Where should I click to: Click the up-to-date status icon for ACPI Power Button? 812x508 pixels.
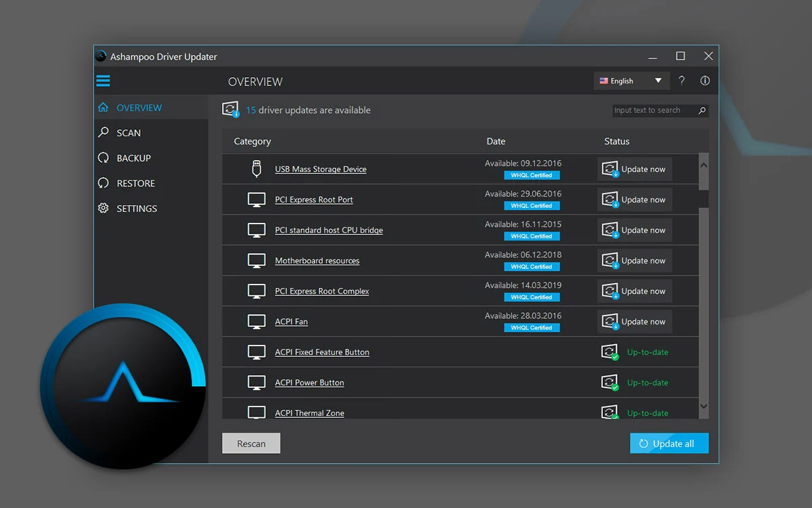pyautogui.click(x=610, y=383)
